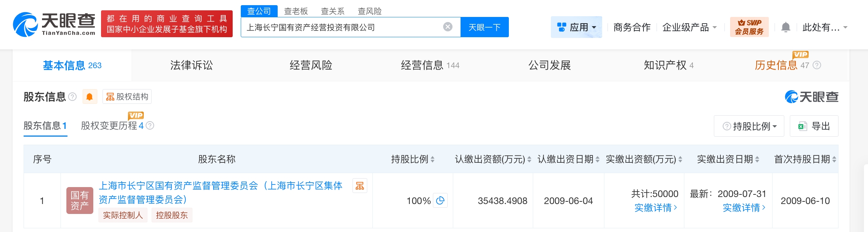Switch to the 法律诉讼 tab
Image resolution: width=868 pixels, height=232 pixels.
[x=191, y=66]
